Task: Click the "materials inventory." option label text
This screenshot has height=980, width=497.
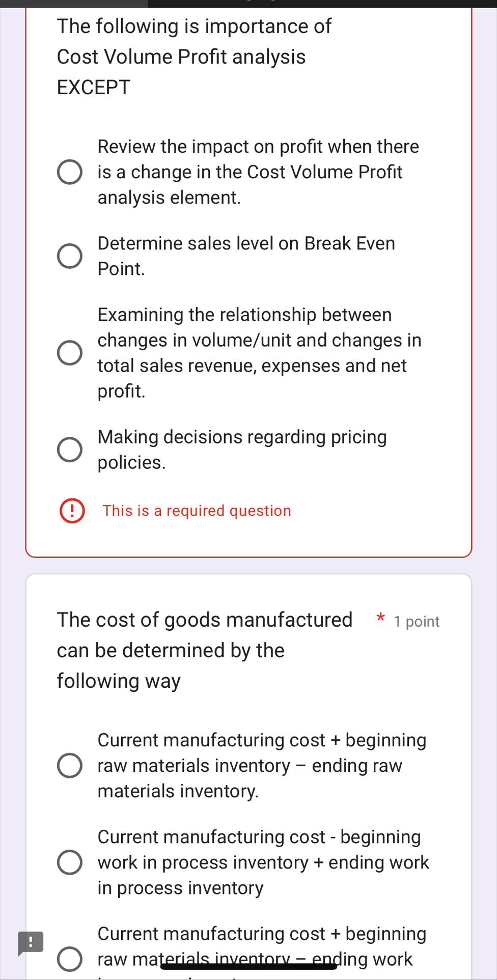Action: 178,791
